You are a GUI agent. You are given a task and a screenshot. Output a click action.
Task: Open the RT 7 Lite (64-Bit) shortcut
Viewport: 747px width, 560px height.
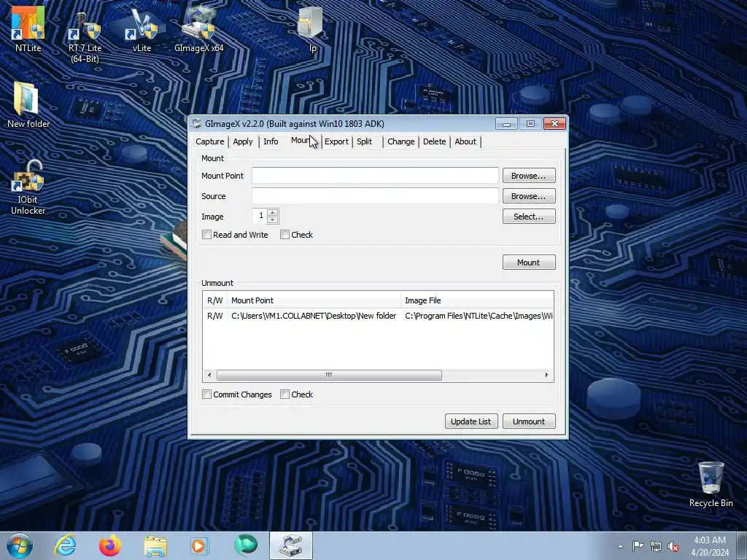85,36
